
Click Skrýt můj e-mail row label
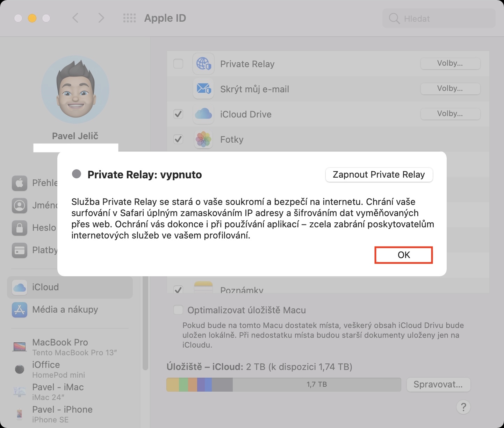click(254, 89)
